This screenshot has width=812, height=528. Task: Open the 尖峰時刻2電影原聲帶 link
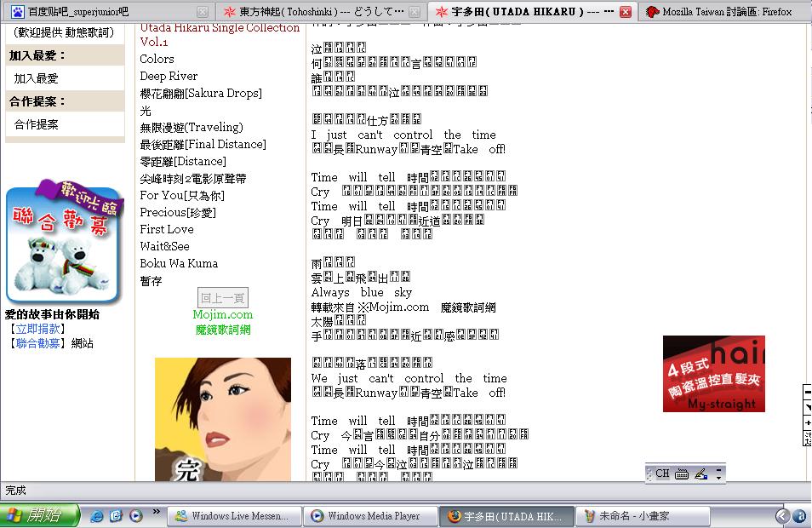(193, 179)
